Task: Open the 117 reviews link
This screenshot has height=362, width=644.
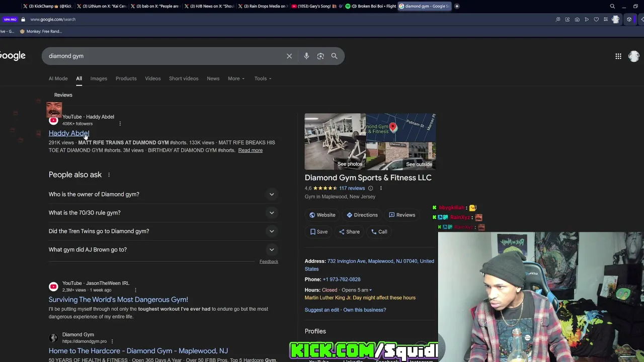Action: pos(352,188)
